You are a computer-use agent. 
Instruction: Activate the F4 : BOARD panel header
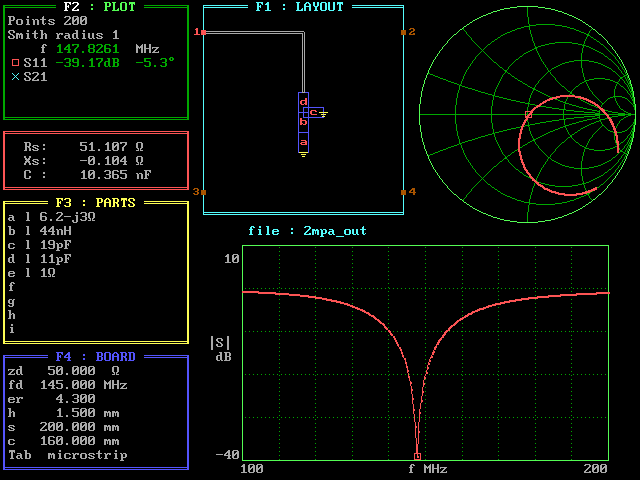pos(95,356)
